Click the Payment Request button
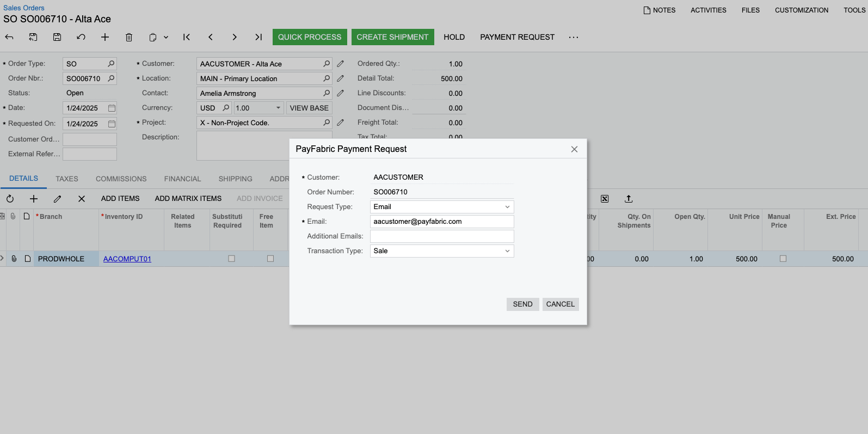This screenshot has height=434, width=868. 517,37
